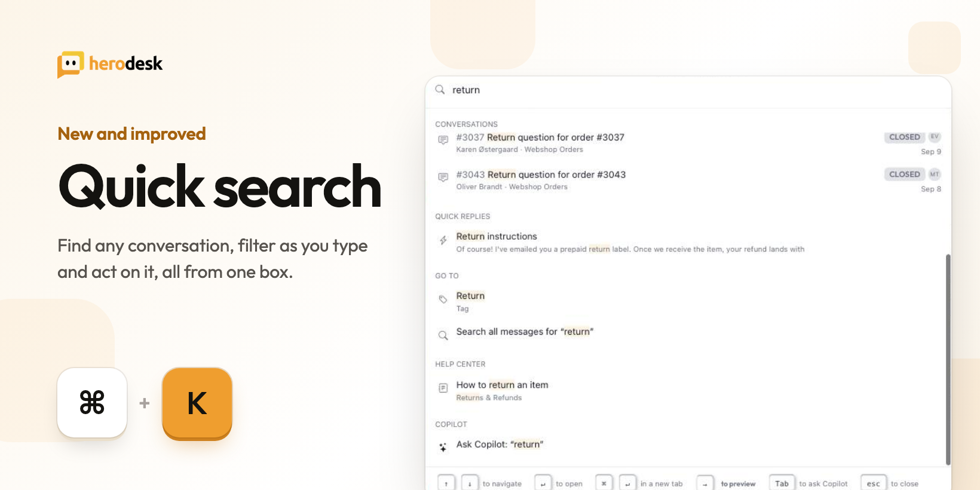Click the CLOSED badge on conversation #3037

click(904, 137)
